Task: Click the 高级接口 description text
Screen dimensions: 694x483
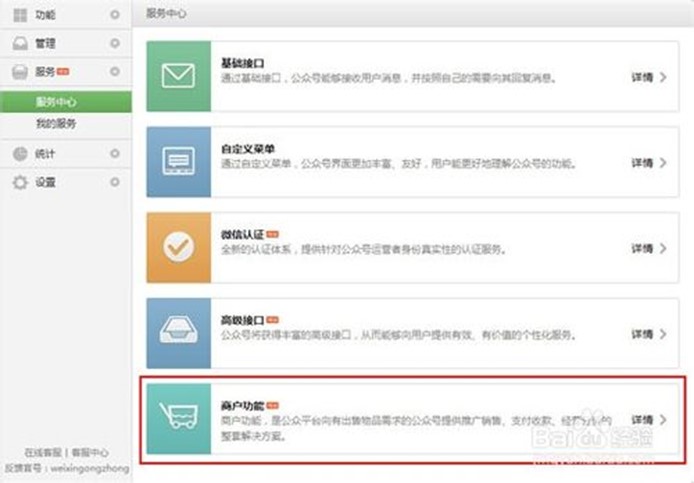Action: tap(398, 335)
